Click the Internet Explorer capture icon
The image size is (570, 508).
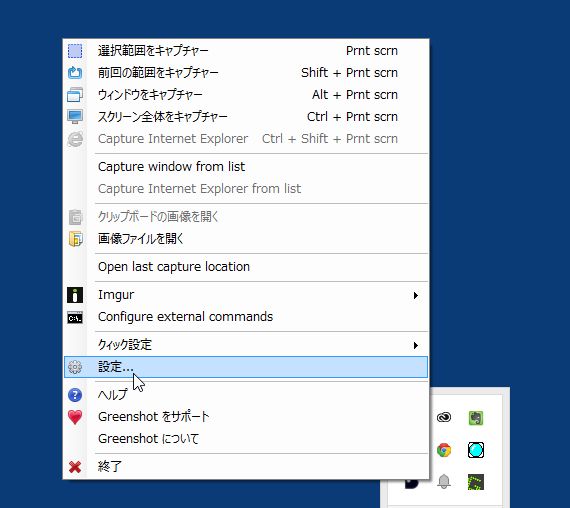(75, 139)
